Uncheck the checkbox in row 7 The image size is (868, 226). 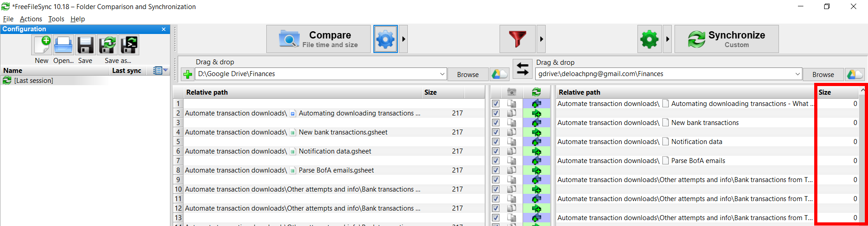(496, 161)
